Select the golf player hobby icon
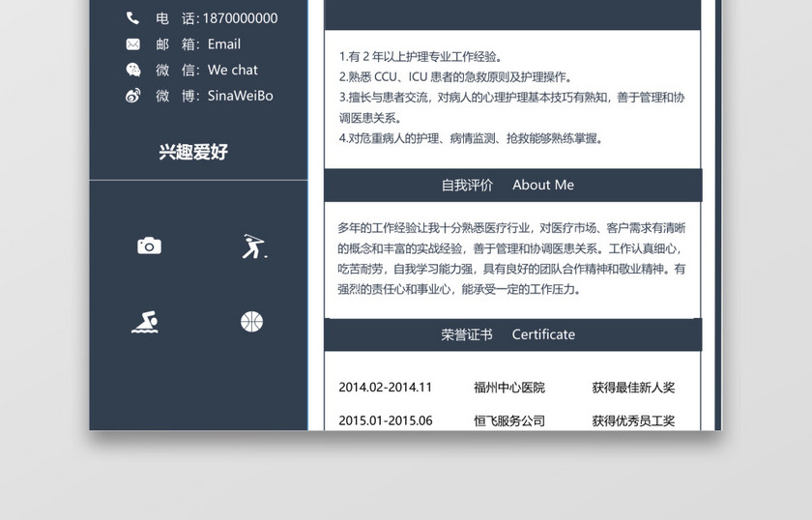This screenshot has width=812, height=520. coord(253,246)
